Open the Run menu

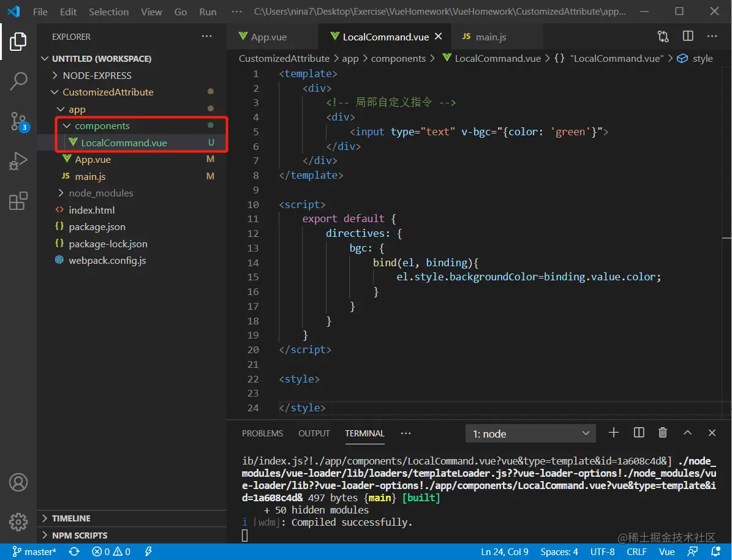pyautogui.click(x=208, y=12)
